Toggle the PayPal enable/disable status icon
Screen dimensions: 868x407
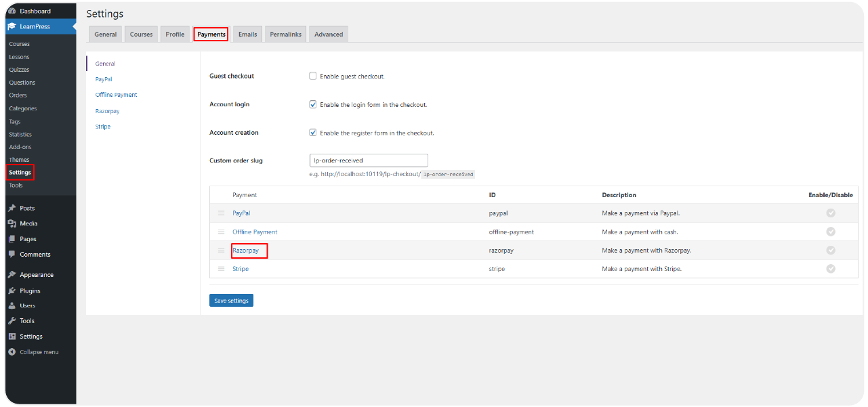coord(831,213)
